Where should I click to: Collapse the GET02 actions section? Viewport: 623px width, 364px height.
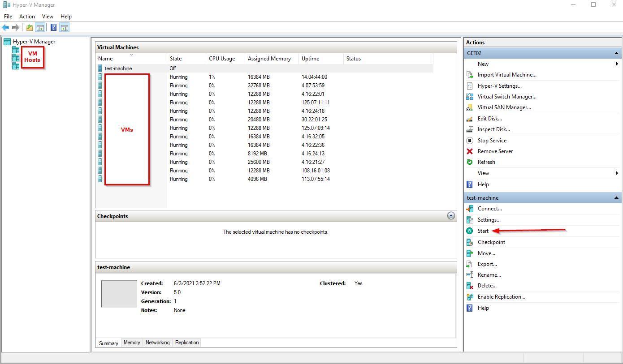point(616,53)
